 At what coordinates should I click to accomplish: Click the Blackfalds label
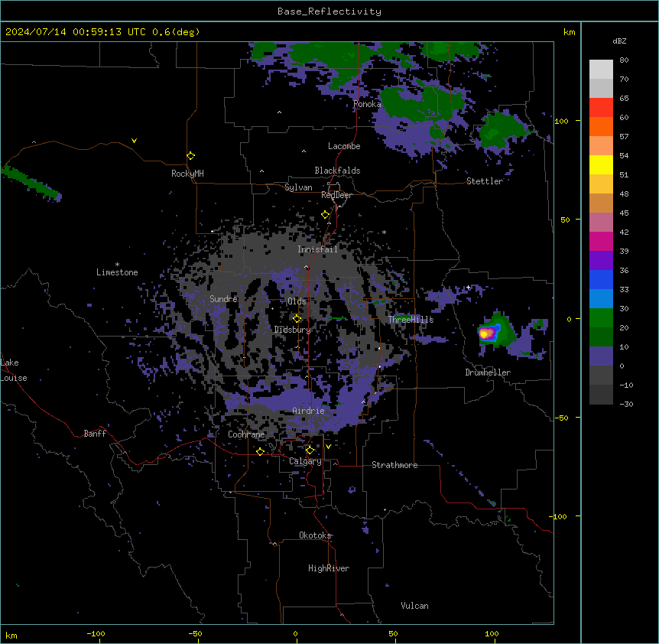point(337,171)
